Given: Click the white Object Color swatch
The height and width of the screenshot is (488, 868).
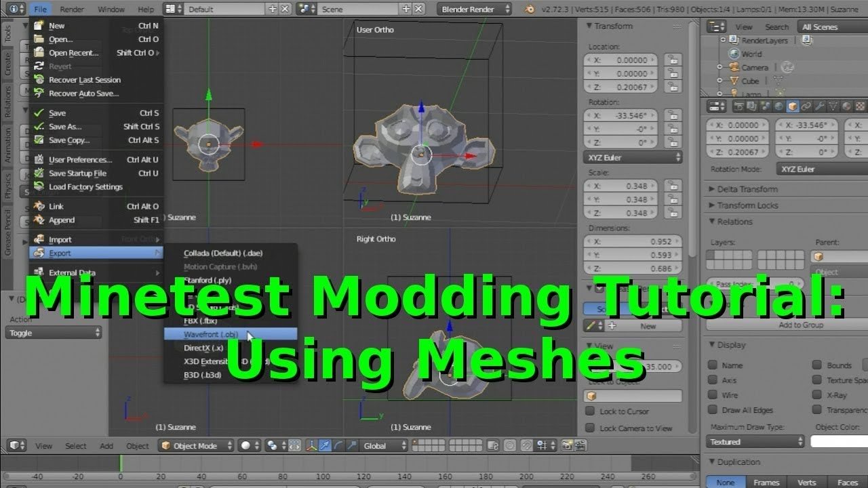Looking at the screenshot, I should tap(839, 441).
